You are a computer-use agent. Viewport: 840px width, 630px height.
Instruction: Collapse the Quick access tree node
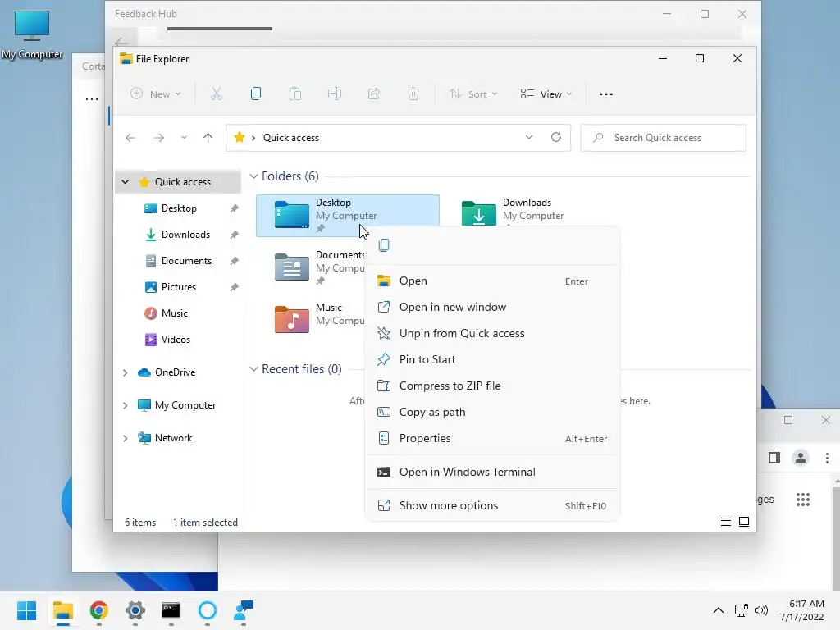point(125,182)
